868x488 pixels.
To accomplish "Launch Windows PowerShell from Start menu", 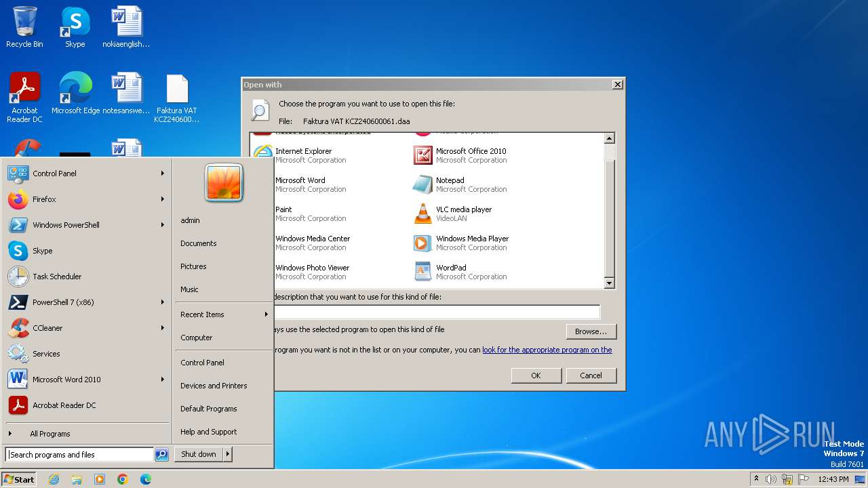I will tap(87, 225).
